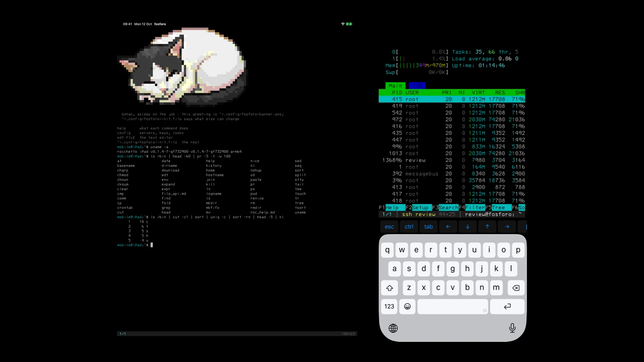Start dictation with the microphone icon

[x=512, y=328]
